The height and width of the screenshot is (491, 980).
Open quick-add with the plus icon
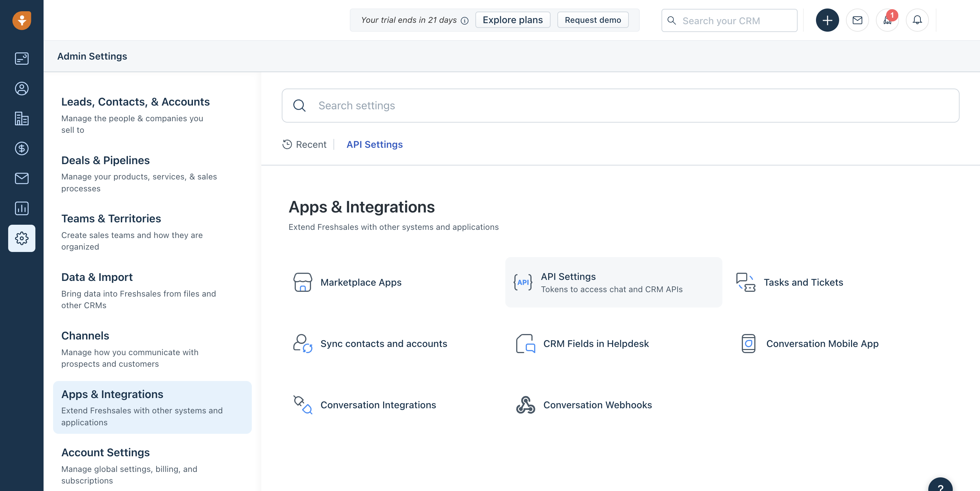pyautogui.click(x=827, y=20)
